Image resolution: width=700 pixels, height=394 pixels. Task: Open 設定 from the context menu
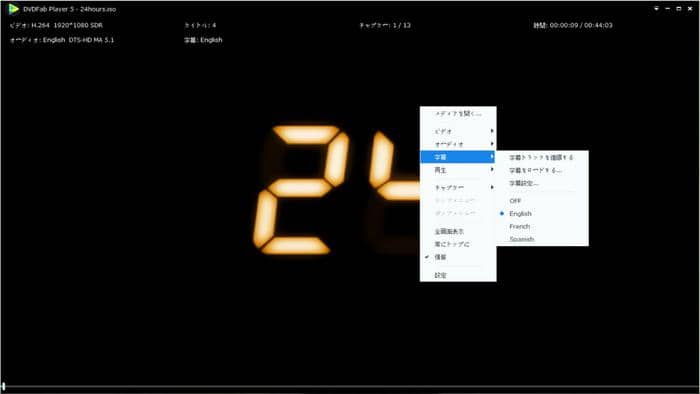[458, 275]
